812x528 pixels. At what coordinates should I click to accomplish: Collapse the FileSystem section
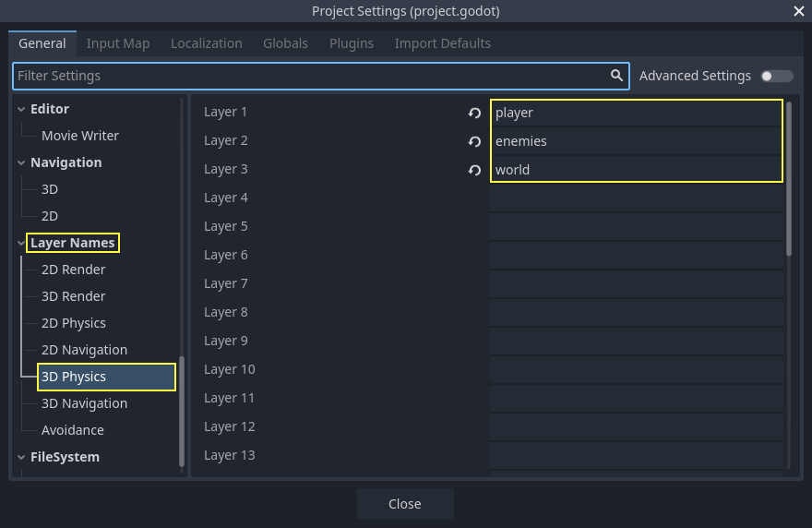22,457
